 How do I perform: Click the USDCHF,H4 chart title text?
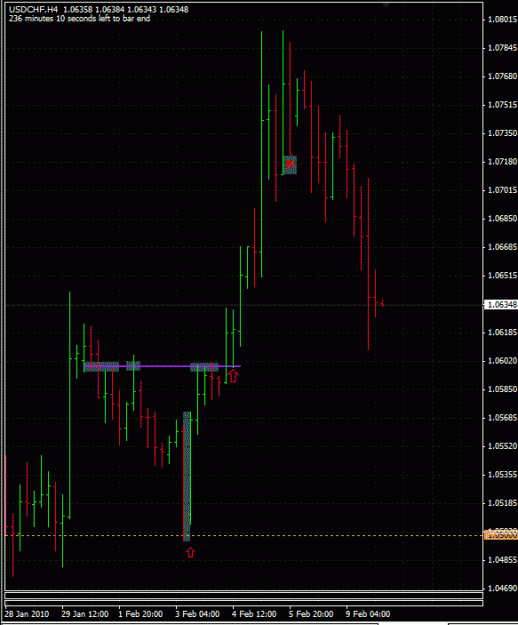pyautogui.click(x=33, y=9)
